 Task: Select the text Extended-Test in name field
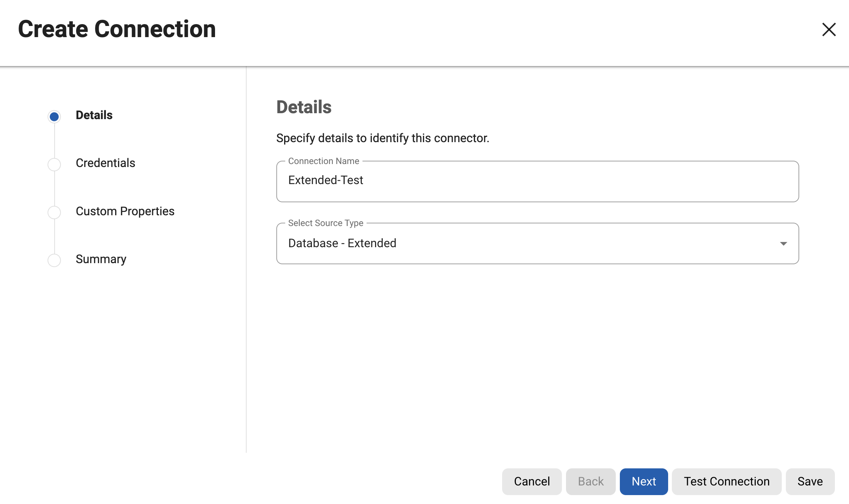tap(325, 180)
